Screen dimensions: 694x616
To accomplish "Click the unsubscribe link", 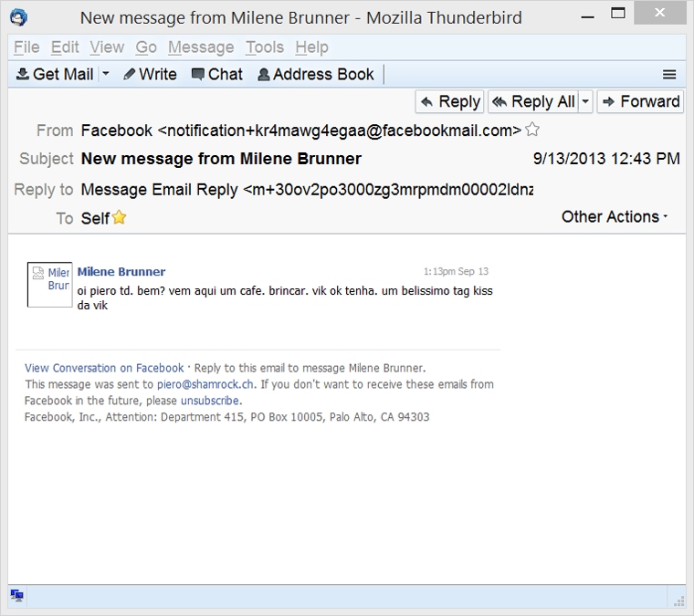I will pos(210,401).
